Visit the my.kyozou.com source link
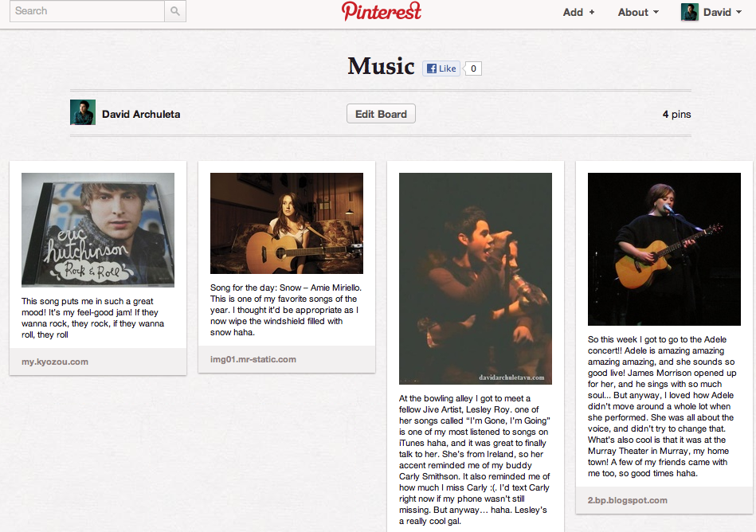This screenshot has height=532, width=756. 55,362
